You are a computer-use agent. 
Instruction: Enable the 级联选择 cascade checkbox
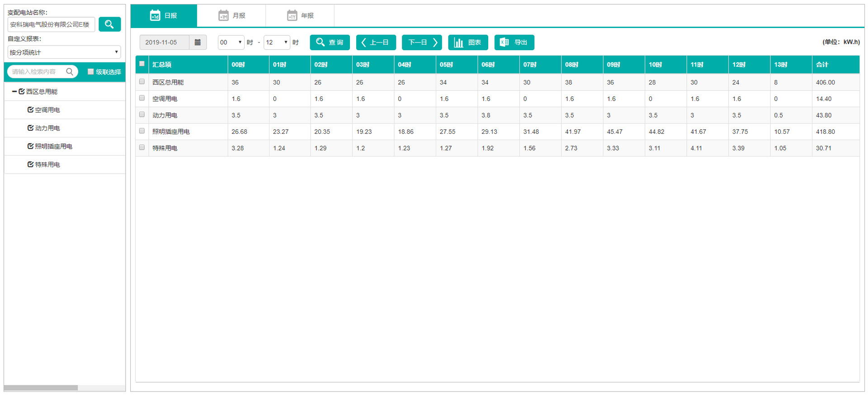coord(90,71)
